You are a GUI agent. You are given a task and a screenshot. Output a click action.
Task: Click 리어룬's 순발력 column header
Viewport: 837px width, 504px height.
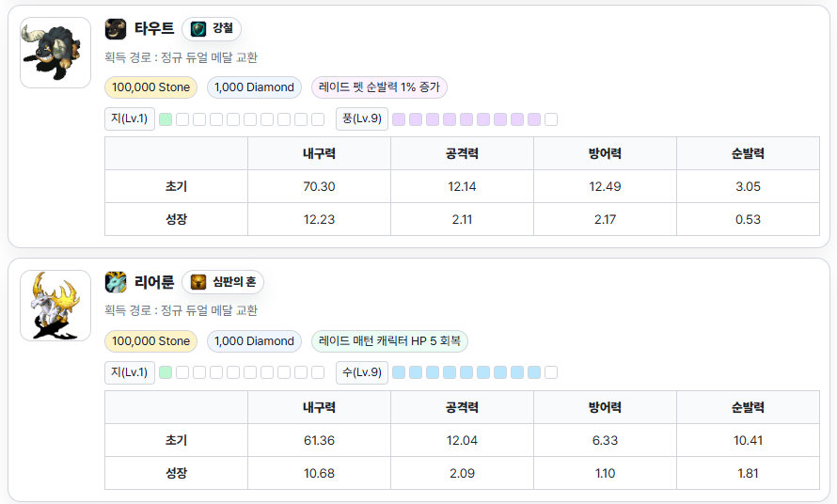pos(748,407)
